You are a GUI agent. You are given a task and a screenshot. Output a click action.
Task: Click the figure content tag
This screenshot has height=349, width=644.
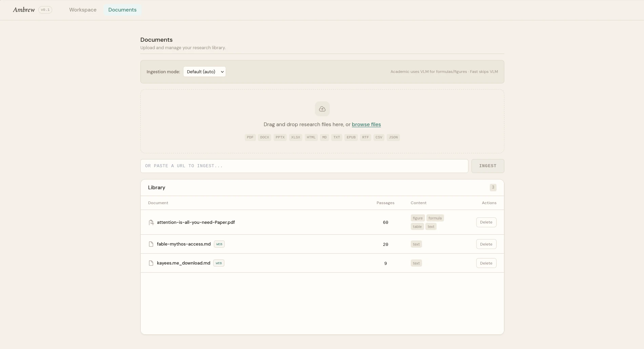pyautogui.click(x=418, y=218)
